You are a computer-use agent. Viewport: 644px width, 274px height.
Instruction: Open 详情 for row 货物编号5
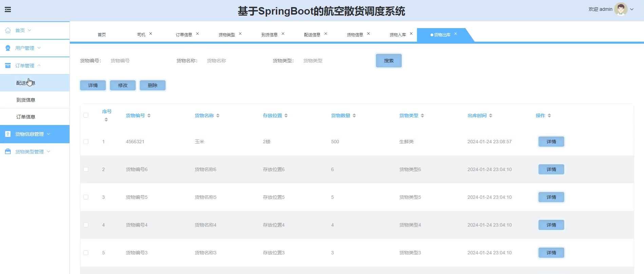551,197
